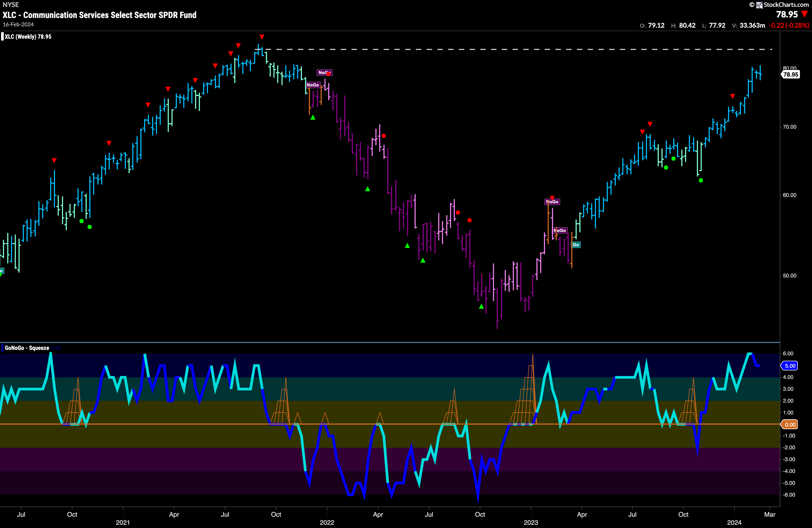Click the green triangle at the October 2022 bottom
812x528 pixels.
click(x=481, y=306)
